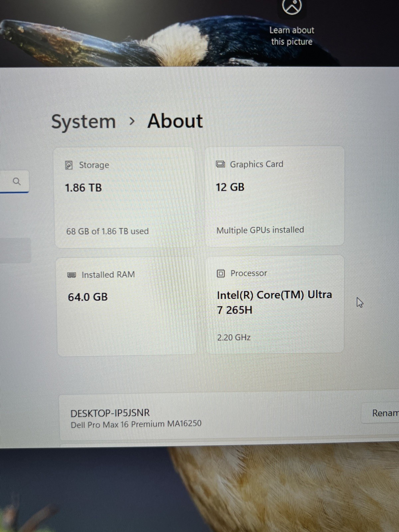399x532 pixels.
Task: Click 'Multiple GPUs installed' text
Action: coord(260,230)
